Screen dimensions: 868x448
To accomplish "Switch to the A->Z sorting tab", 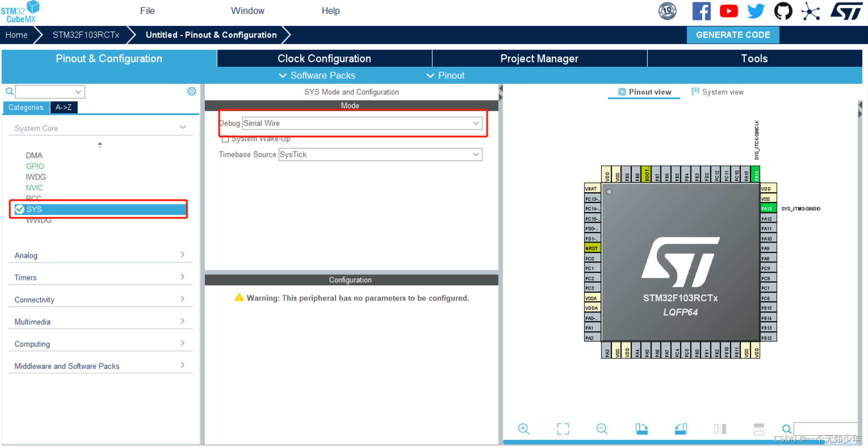I will [64, 107].
